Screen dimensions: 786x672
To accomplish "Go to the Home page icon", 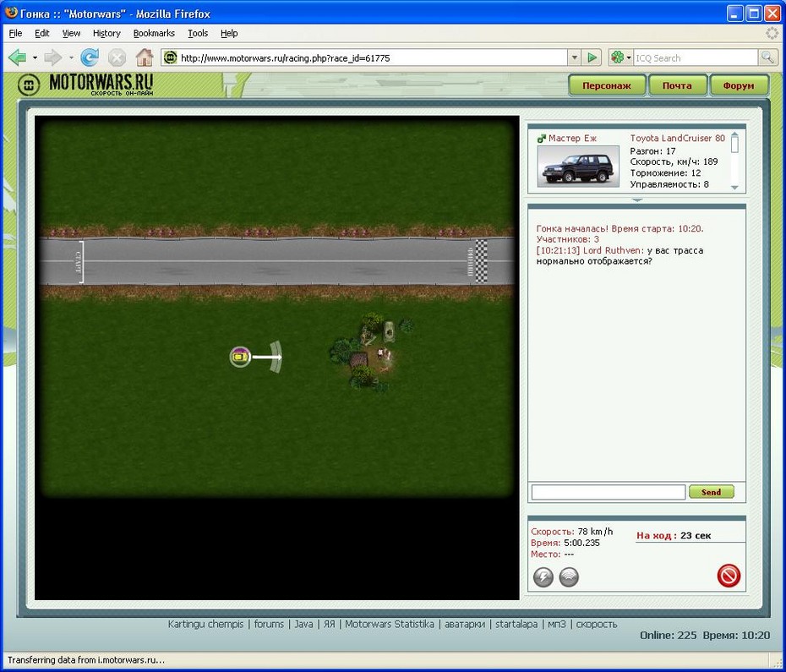I will click(x=145, y=57).
